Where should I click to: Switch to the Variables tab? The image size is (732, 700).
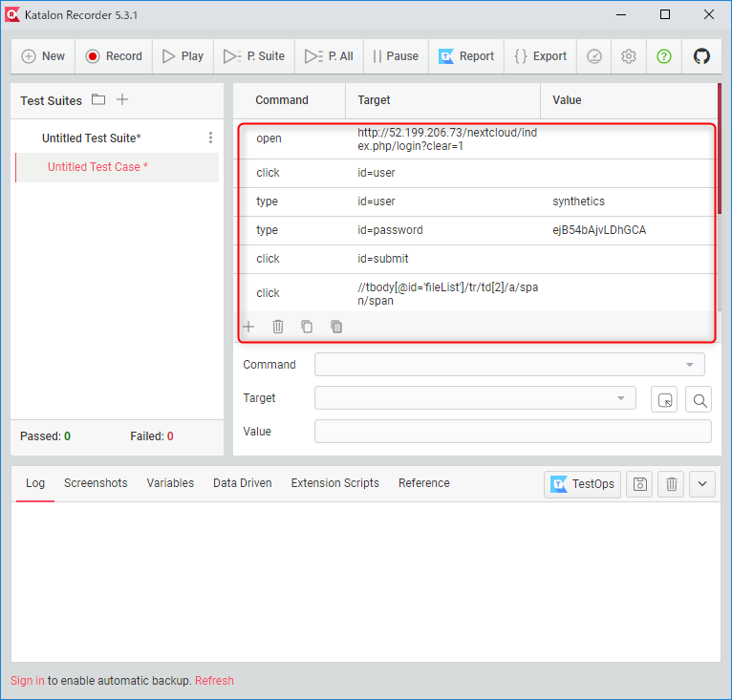pyautogui.click(x=170, y=483)
